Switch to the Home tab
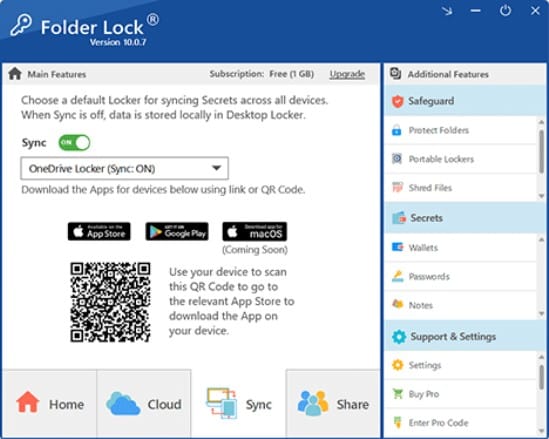Viewport: 549px width, 439px height. click(49, 404)
